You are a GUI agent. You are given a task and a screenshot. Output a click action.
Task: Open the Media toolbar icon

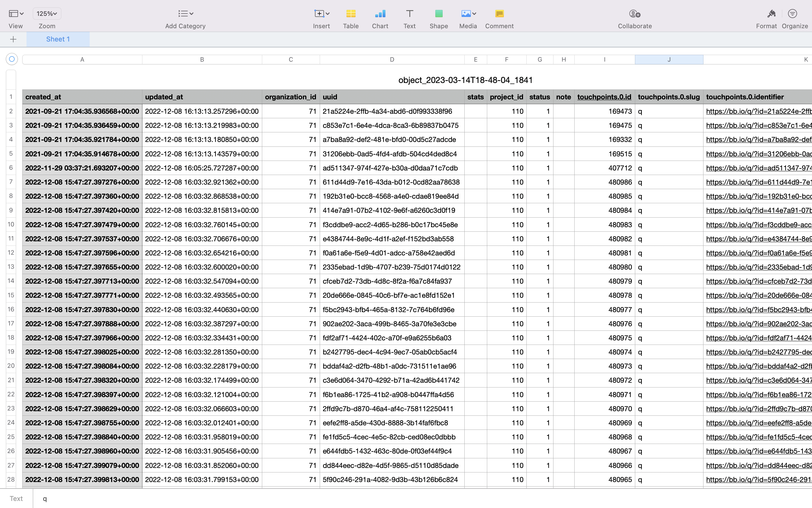pyautogui.click(x=468, y=14)
